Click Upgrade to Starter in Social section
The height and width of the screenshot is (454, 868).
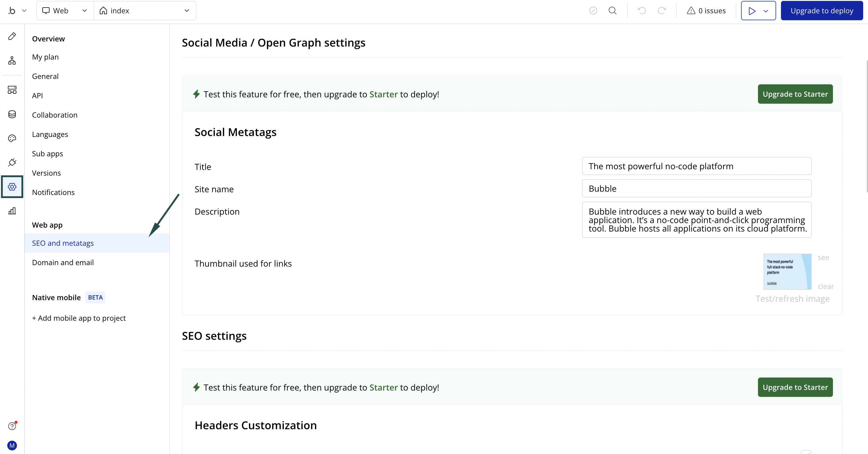(x=795, y=94)
